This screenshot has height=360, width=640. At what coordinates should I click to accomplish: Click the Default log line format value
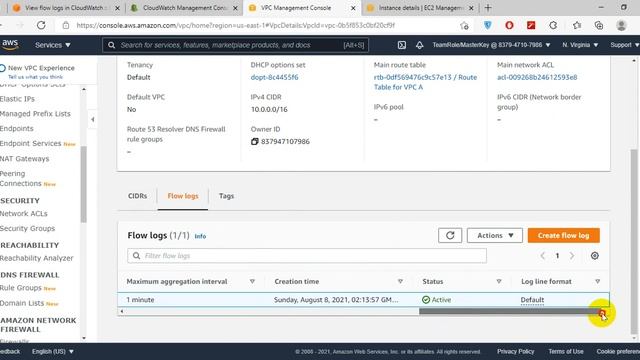click(x=532, y=300)
